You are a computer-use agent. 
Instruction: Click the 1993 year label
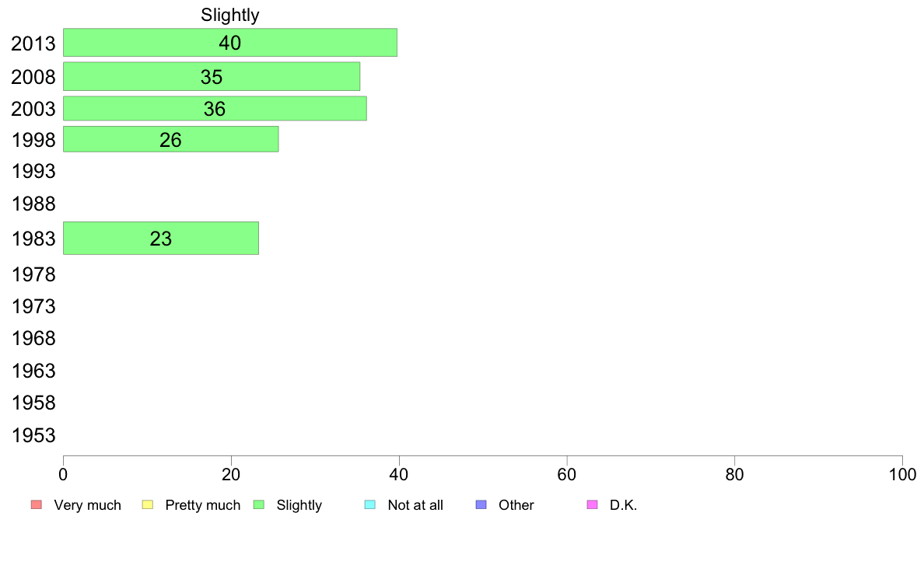[33, 172]
